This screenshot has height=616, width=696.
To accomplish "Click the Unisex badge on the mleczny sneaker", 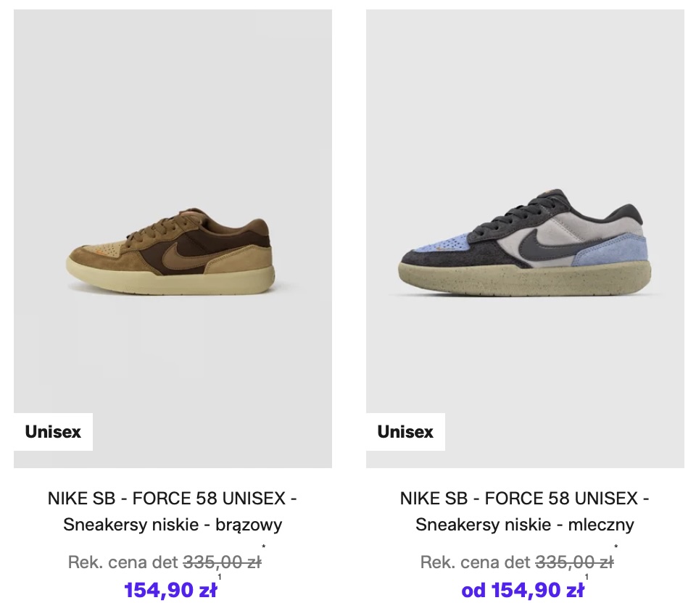I will coord(405,432).
